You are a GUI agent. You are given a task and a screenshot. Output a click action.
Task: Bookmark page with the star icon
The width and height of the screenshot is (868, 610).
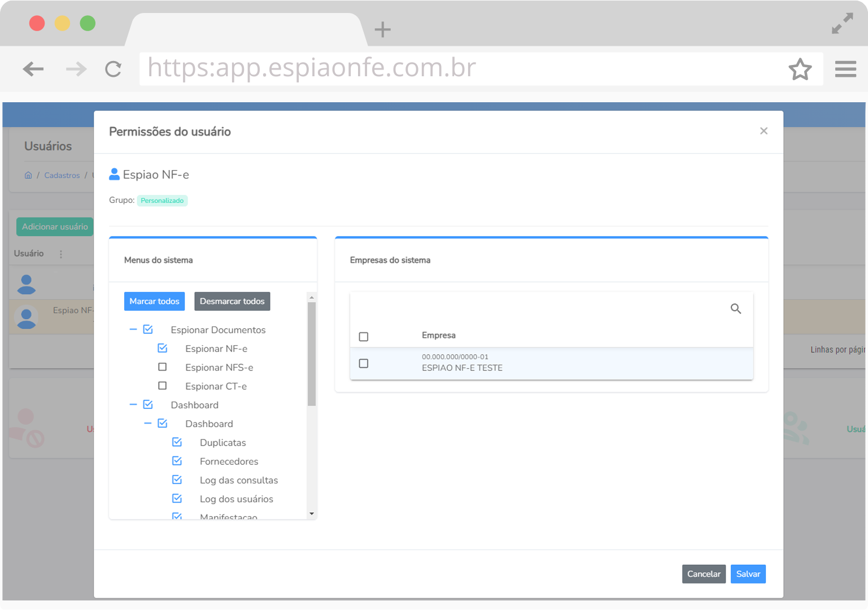800,69
